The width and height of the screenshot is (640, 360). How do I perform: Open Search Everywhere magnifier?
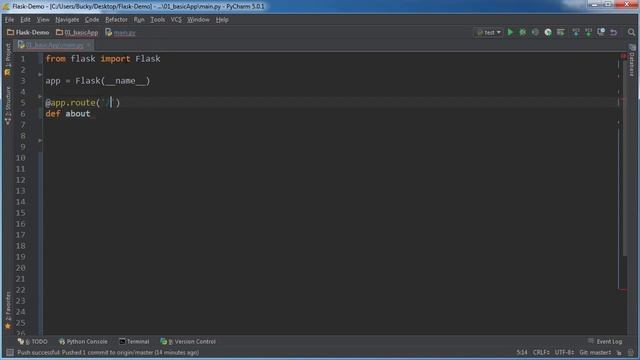pyautogui.click(x=631, y=32)
